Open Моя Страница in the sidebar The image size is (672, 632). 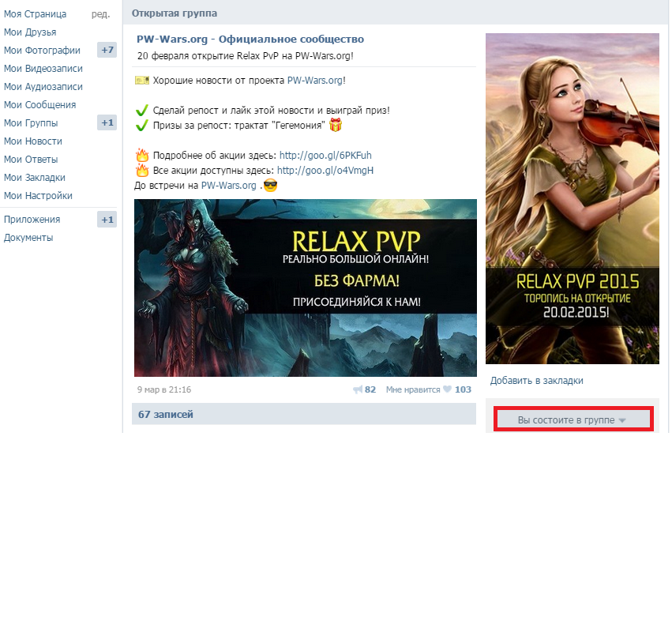click(36, 14)
